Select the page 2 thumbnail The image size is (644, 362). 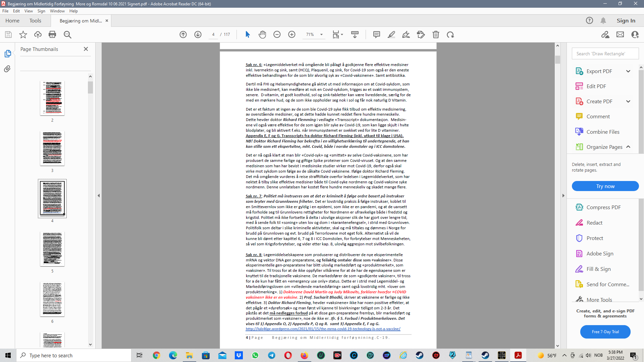pyautogui.click(x=52, y=98)
